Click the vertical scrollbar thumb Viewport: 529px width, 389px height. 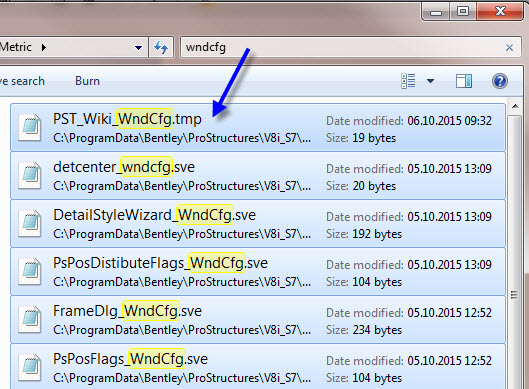pyautogui.click(x=515, y=295)
